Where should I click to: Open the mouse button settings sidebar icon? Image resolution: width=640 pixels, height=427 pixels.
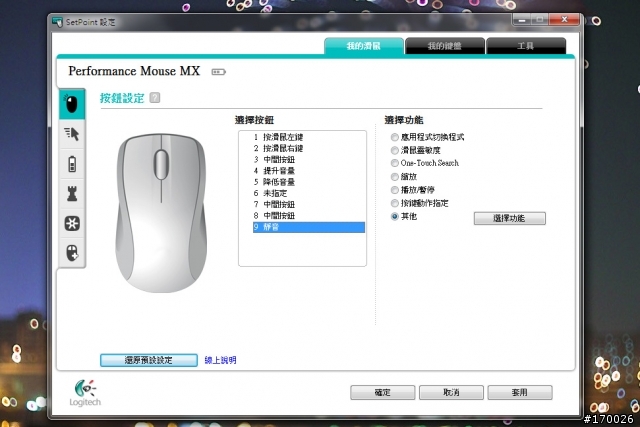tap(72, 104)
